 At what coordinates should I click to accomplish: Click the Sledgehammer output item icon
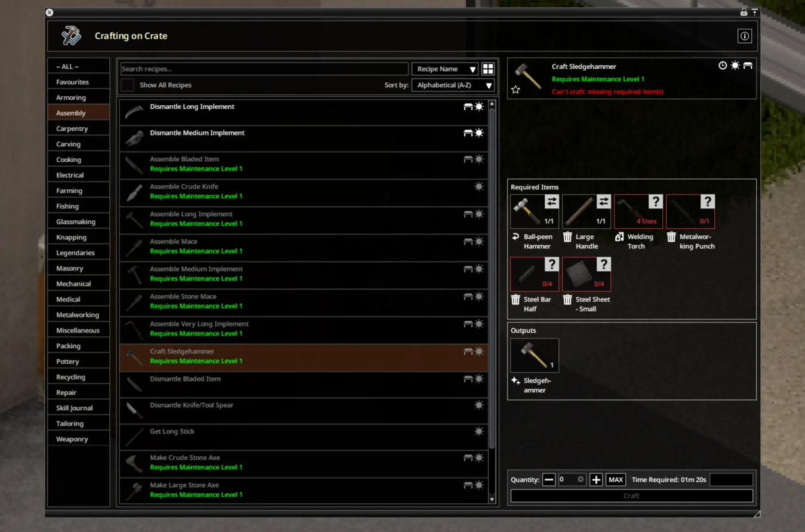[x=534, y=355]
